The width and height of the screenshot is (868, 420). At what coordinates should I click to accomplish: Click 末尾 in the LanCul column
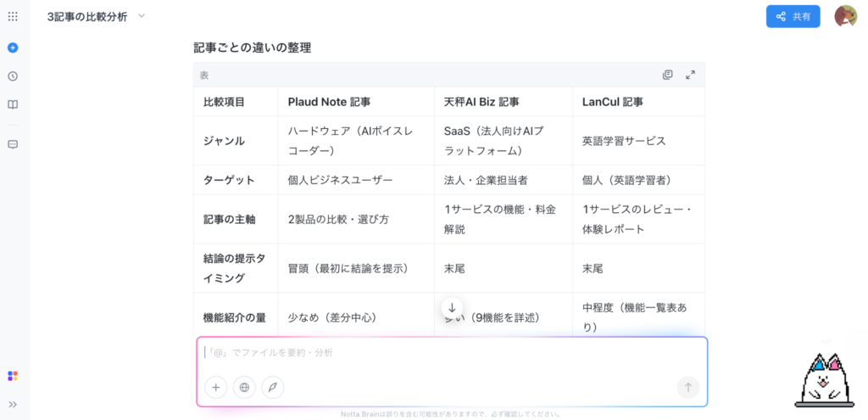point(593,269)
